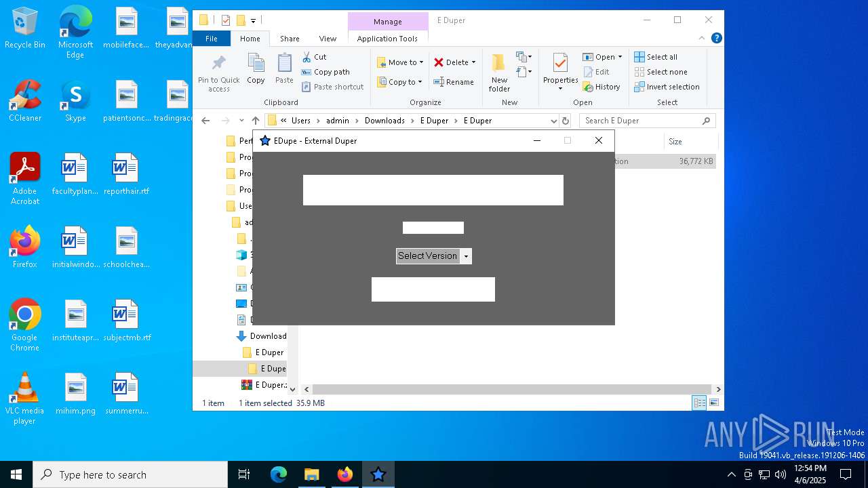Viewport: 868px width, 488px height.
Task: Click Select none in ribbon
Action: [660, 72]
